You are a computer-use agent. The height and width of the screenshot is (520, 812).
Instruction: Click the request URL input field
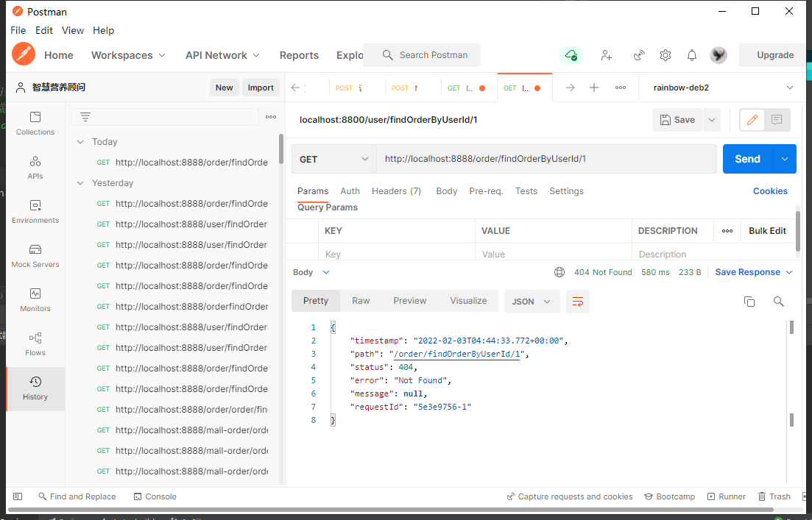pos(546,159)
